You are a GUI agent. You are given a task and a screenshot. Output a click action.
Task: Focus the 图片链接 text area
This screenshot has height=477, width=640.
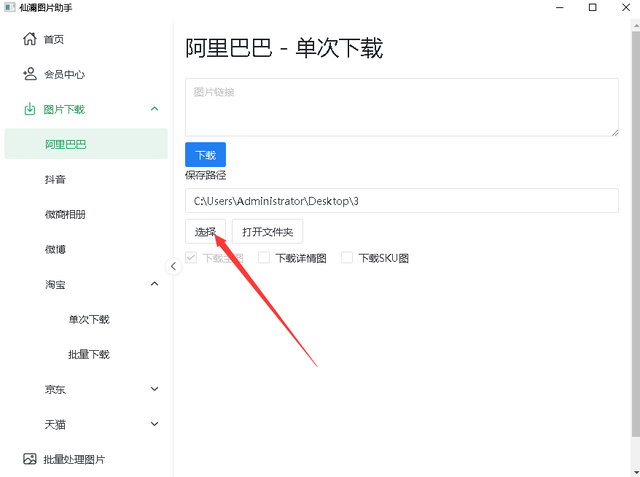pos(402,107)
